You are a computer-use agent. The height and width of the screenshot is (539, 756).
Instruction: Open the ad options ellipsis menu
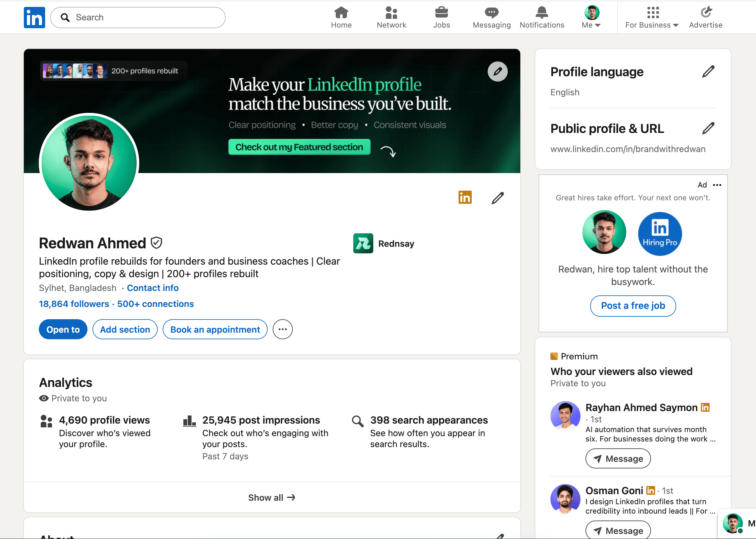pos(717,185)
